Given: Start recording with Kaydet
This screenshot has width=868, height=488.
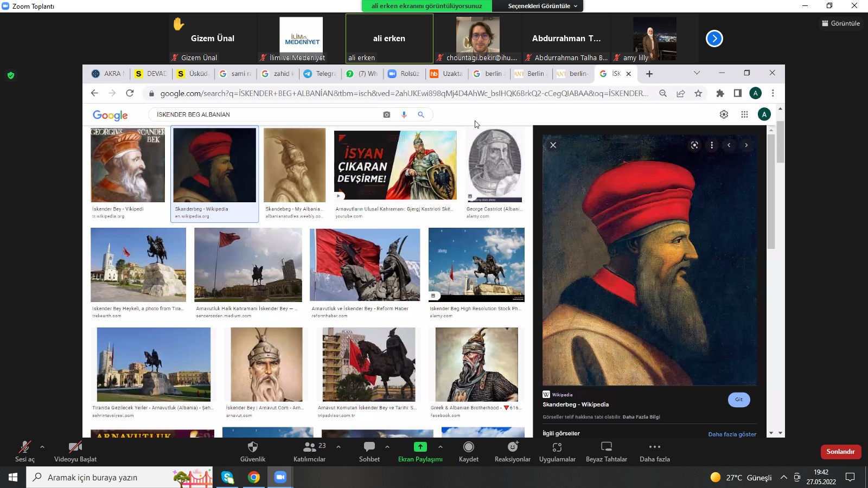Looking at the screenshot, I should click(469, 452).
